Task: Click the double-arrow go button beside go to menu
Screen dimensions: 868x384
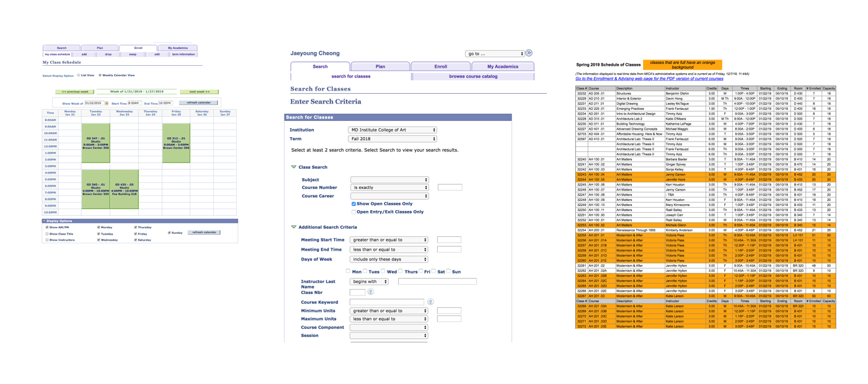Action: click(529, 53)
